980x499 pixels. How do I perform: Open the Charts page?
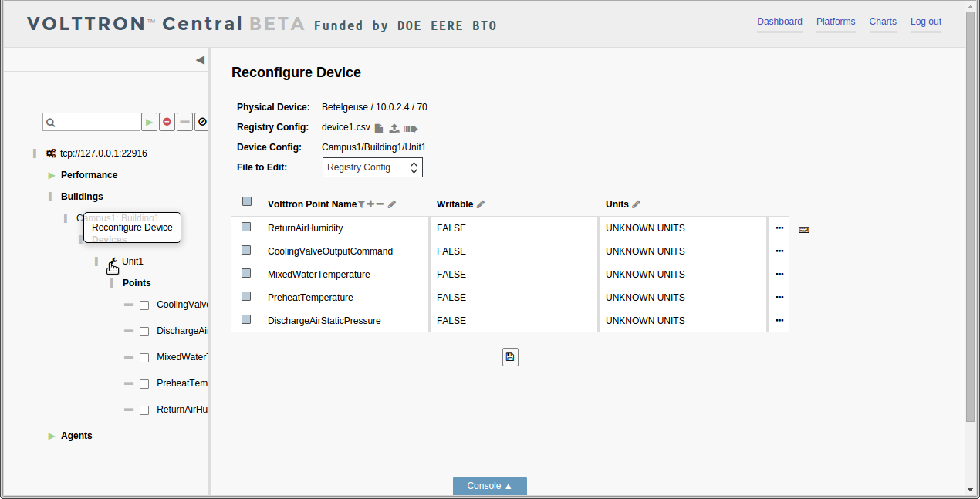tap(883, 22)
